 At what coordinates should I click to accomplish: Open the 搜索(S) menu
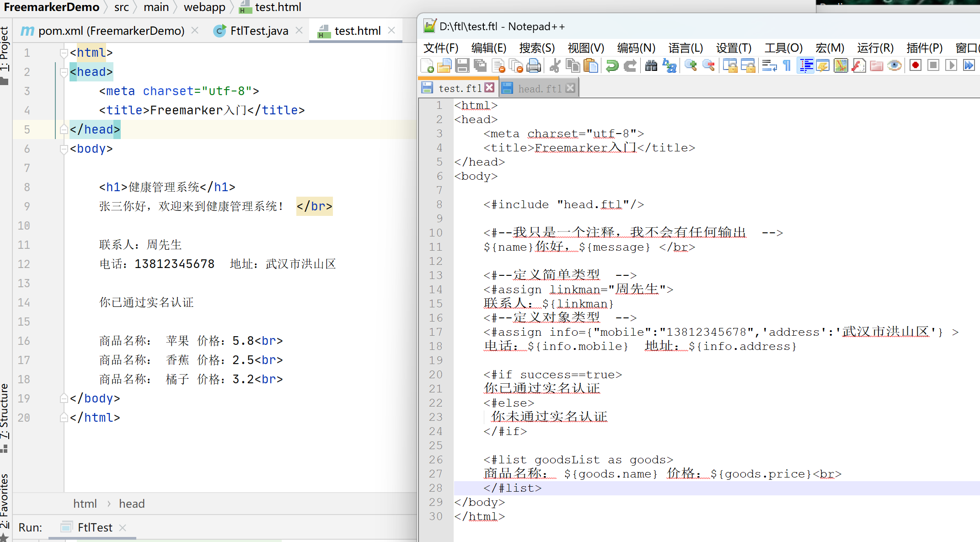[x=537, y=48]
